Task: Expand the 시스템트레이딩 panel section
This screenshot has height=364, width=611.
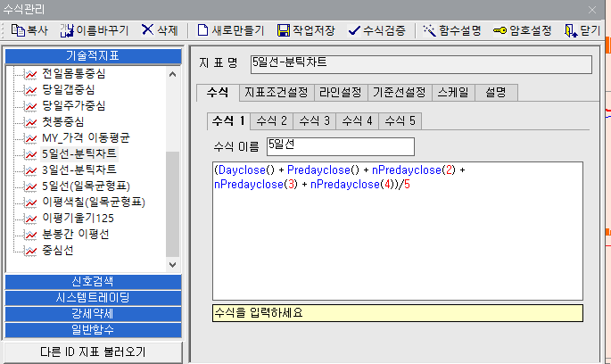Action: point(94,298)
